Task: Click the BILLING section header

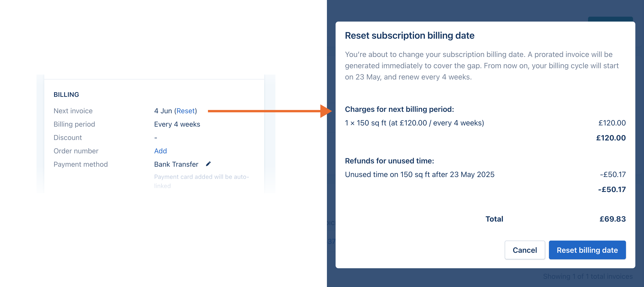Action: tap(66, 94)
